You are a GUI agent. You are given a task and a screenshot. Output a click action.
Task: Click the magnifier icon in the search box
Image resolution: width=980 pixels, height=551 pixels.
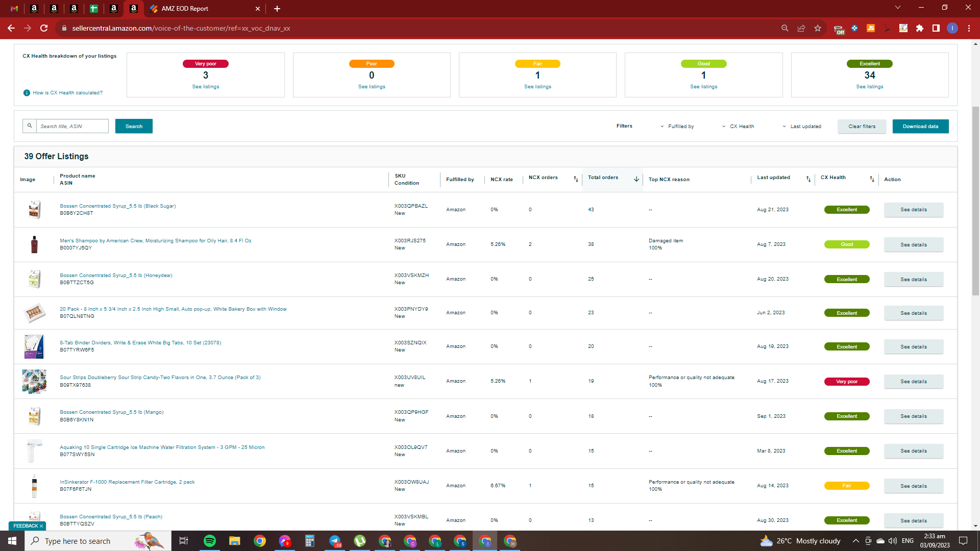[x=30, y=126]
